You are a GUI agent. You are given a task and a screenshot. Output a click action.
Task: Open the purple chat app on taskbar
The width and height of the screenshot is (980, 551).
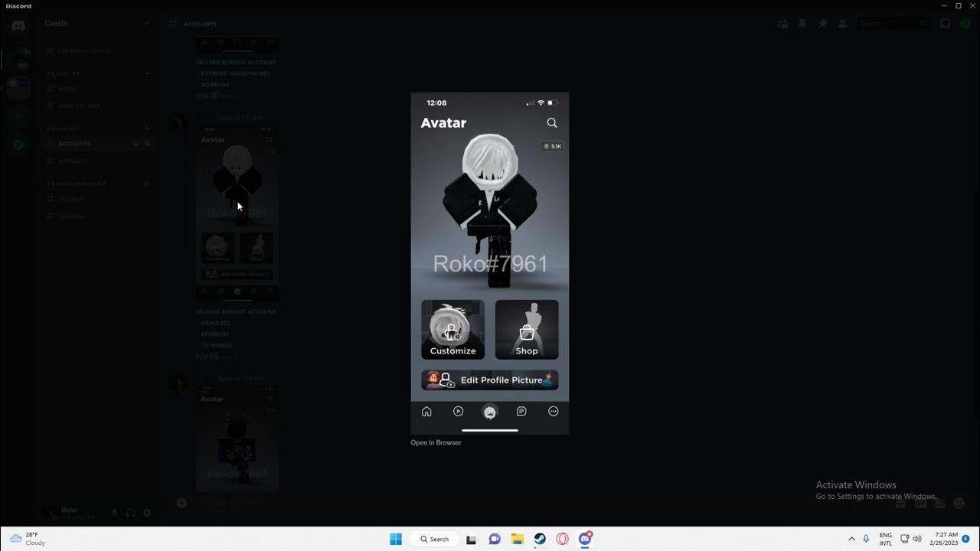point(495,539)
